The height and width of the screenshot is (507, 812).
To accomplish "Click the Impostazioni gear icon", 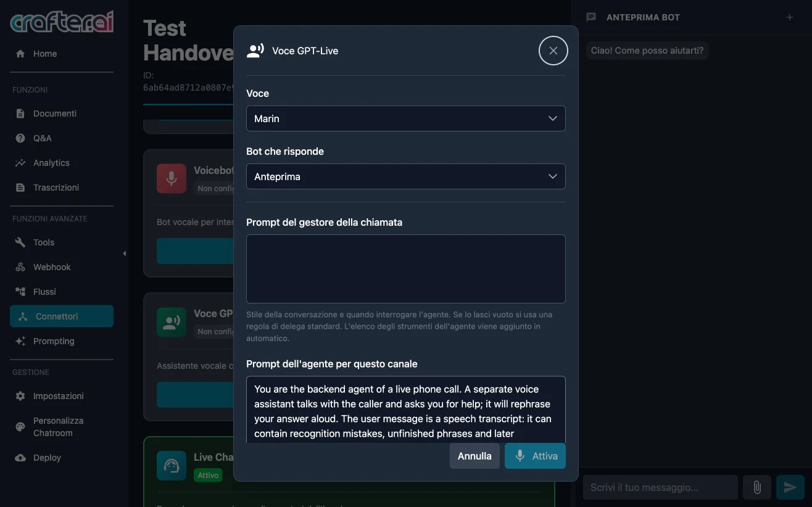I will coord(20,396).
